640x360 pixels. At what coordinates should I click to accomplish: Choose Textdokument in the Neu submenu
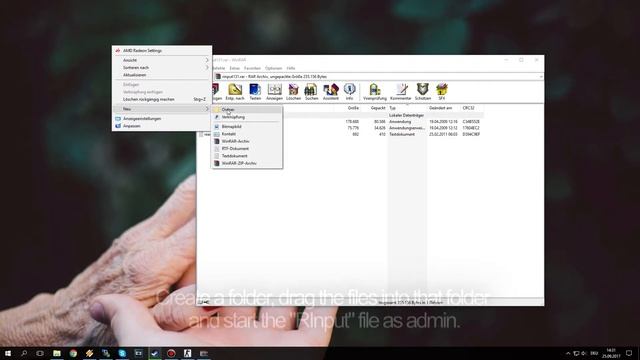point(247,156)
